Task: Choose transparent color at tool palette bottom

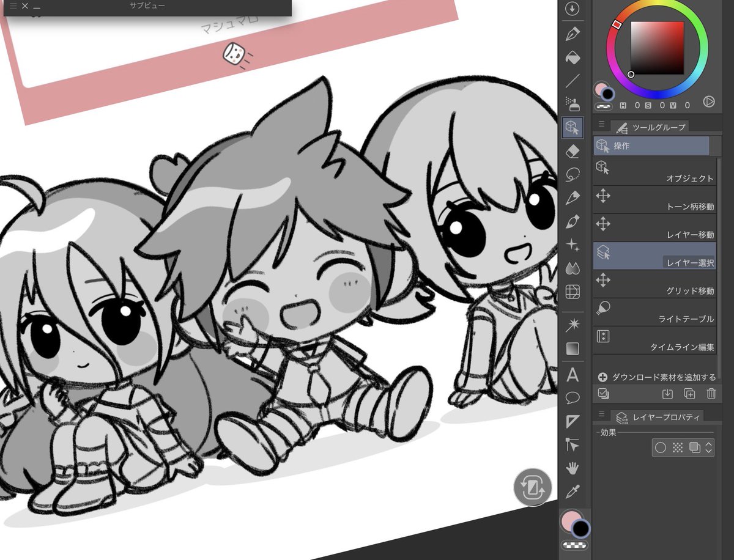Action: tap(574, 545)
